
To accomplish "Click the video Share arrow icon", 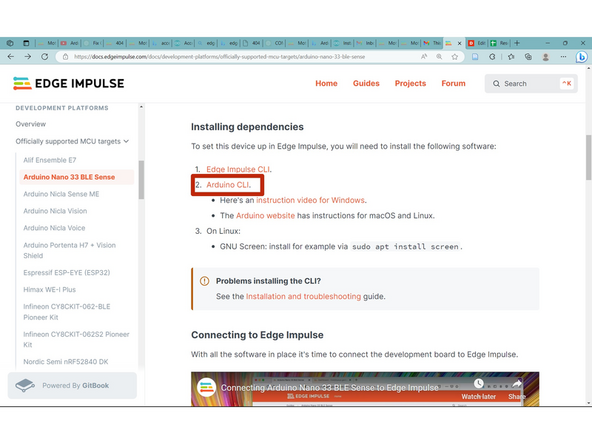I will coord(517,384).
